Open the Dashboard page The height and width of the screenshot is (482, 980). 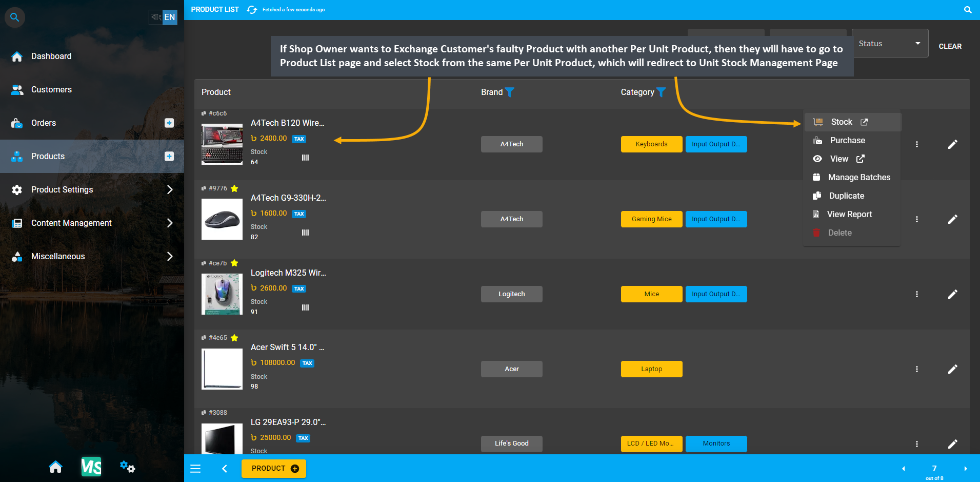coord(51,56)
